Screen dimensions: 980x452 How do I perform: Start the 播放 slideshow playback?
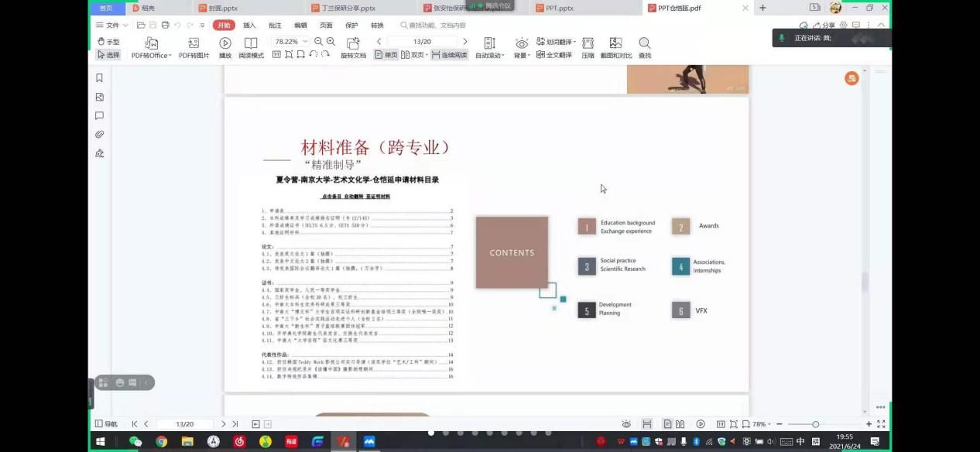point(225,48)
